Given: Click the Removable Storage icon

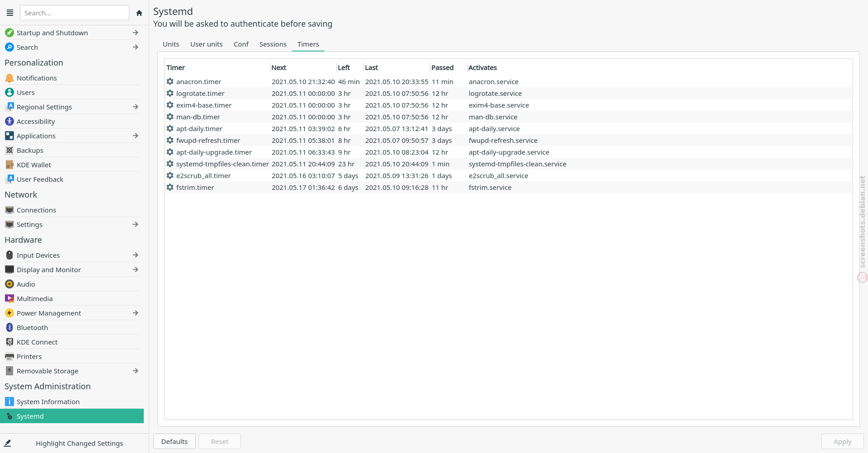Looking at the screenshot, I should pyautogui.click(x=9, y=371).
